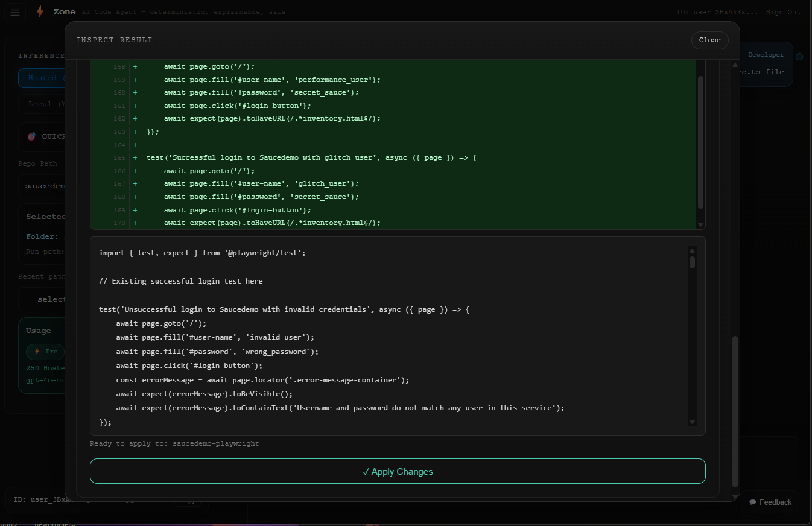812x526 pixels.
Task: Click the Feedback chat bubble icon
Action: coord(753,502)
